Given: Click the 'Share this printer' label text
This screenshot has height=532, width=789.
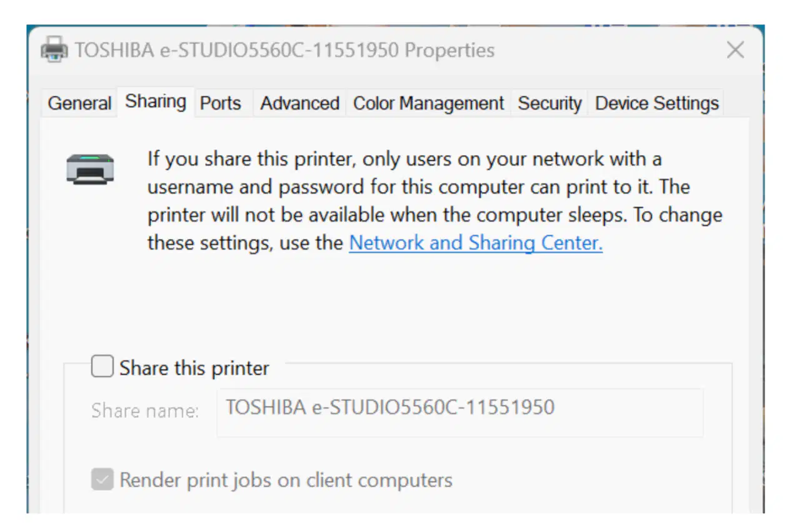Looking at the screenshot, I should (x=194, y=368).
